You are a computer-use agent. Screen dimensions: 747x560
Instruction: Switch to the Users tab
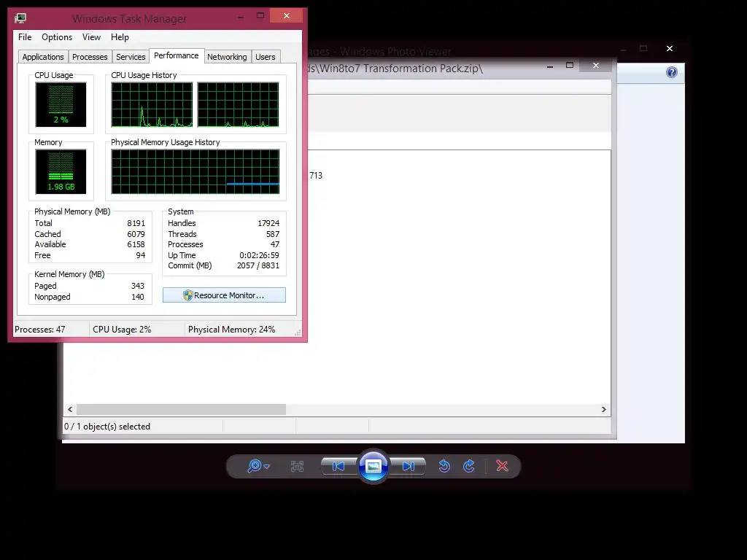[x=266, y=57]
